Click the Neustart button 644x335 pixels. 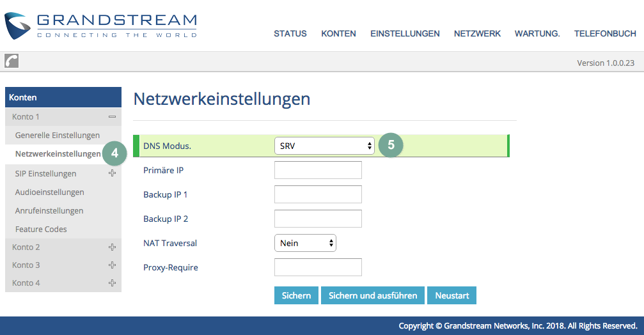click(x=452, y=295)
